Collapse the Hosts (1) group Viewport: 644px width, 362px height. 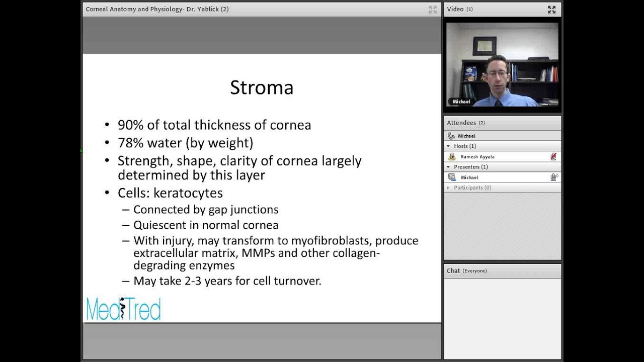click(x=448, y=146)
